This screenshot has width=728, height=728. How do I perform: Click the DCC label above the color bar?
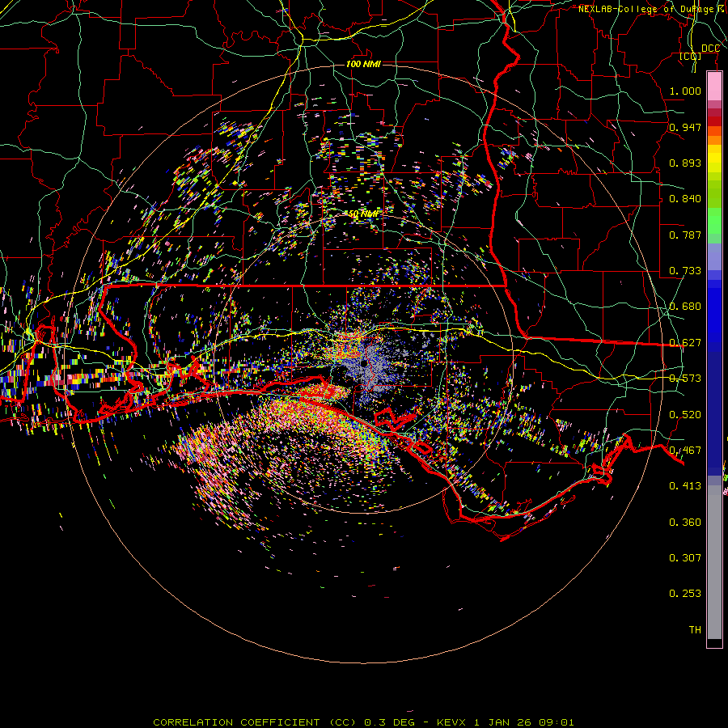[710, 49]
